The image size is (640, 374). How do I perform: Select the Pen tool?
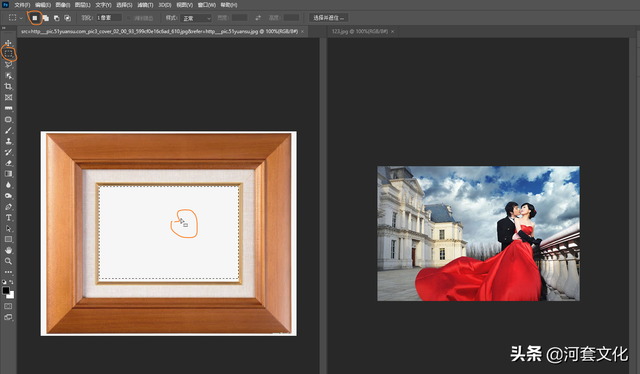tap(8, 207)
